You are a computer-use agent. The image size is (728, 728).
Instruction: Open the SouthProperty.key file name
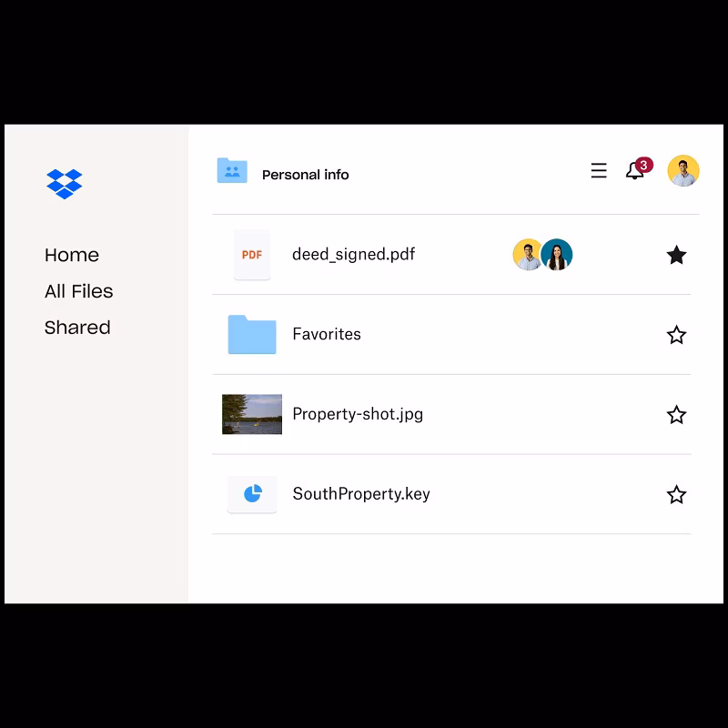point(361,494)
